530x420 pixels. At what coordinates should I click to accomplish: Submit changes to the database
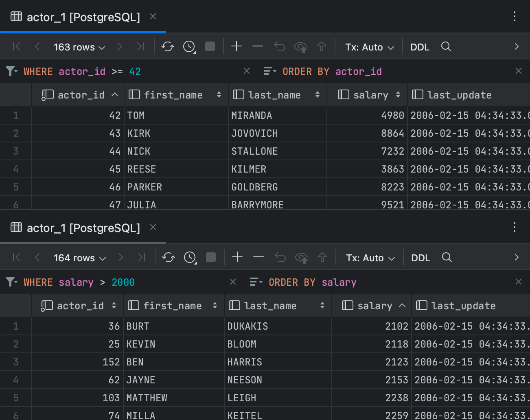322,47
